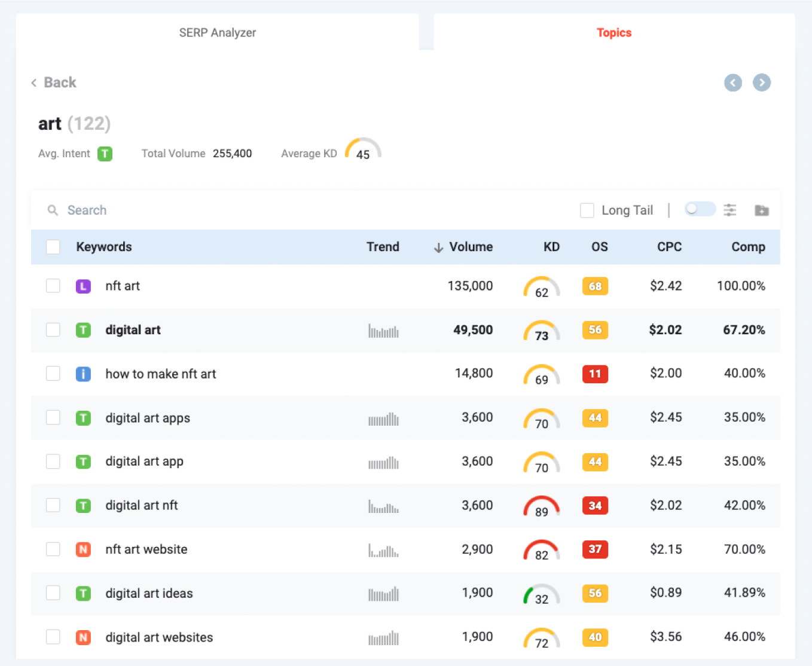
Task: Sort by the CPC column header
Action: click(x=670, y=247)
